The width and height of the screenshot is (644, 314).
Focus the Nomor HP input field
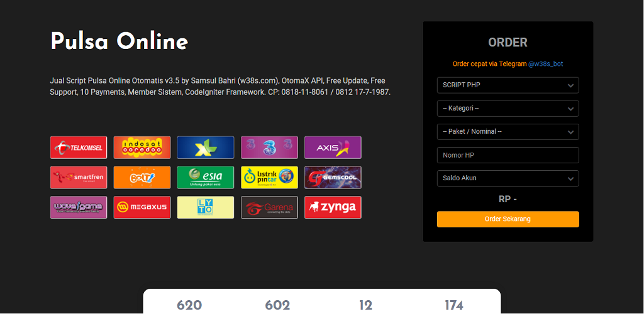click(x=508, y=155)
